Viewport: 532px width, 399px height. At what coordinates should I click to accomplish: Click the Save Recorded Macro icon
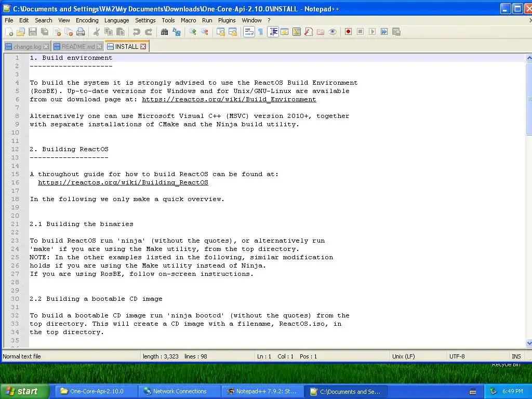(396, 32)
